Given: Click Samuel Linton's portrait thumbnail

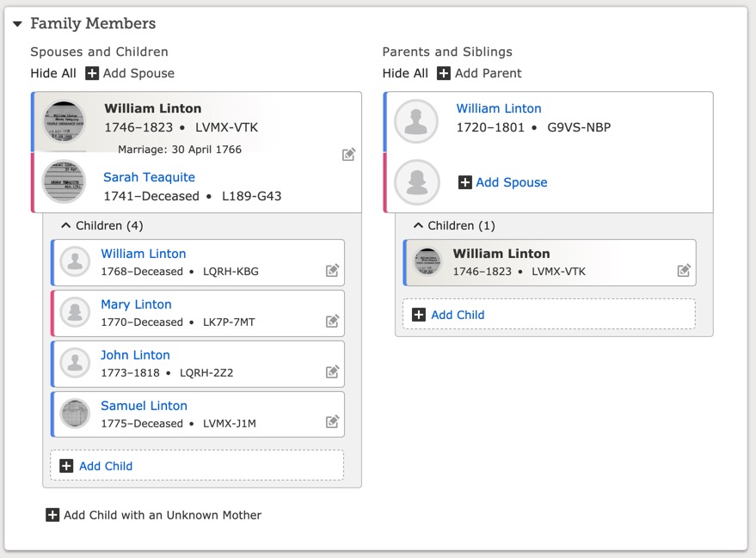Looking at the screenshot, I should tap(75, 414).
